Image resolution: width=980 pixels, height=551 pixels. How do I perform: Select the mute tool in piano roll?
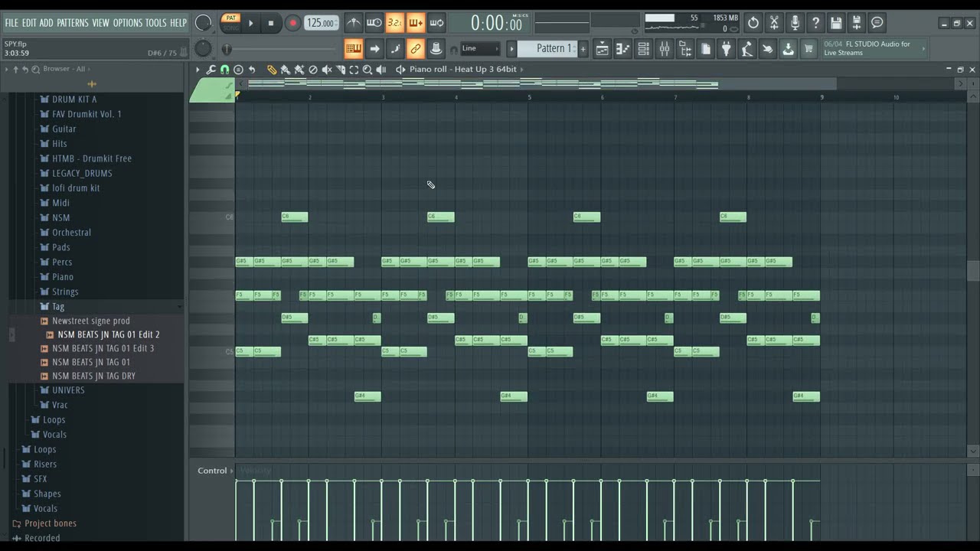pos(327,70)
